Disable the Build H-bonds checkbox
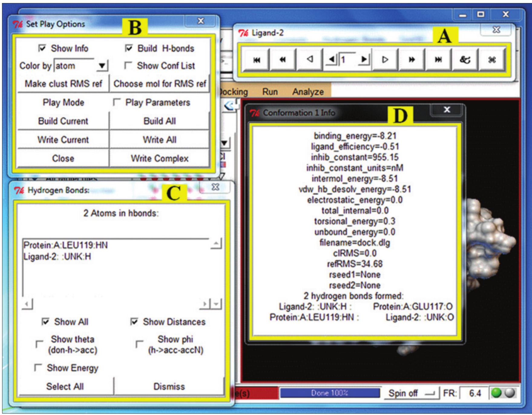The image size is (532, 415). coord(129,48)
